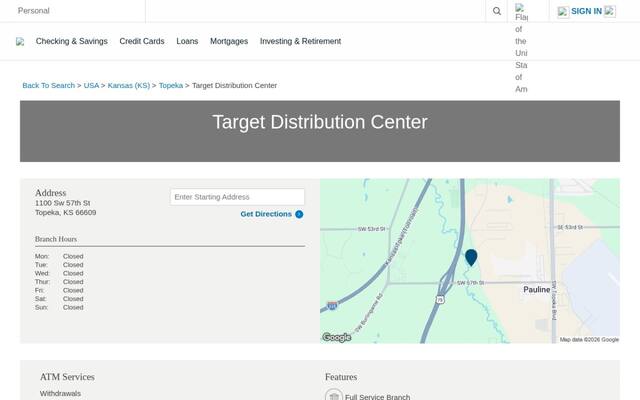
Task: Click the lock icon before SIGN IN
Action: tap(563, 12)
